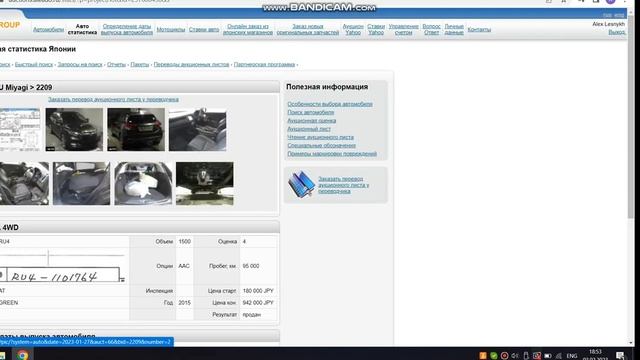Screen dimensions: 640x360
Task: Switch the ENG language indicator
Action: click(572, 356)
